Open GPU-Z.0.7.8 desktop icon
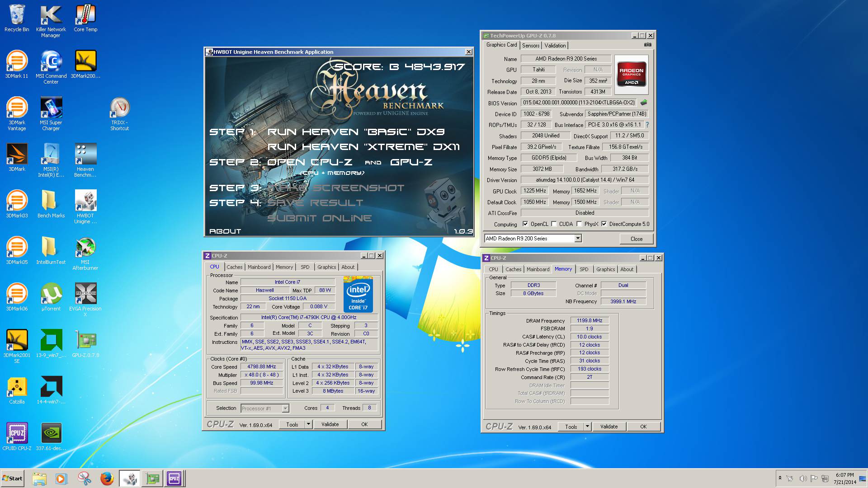The image size is (868, 488). (85, 344)
